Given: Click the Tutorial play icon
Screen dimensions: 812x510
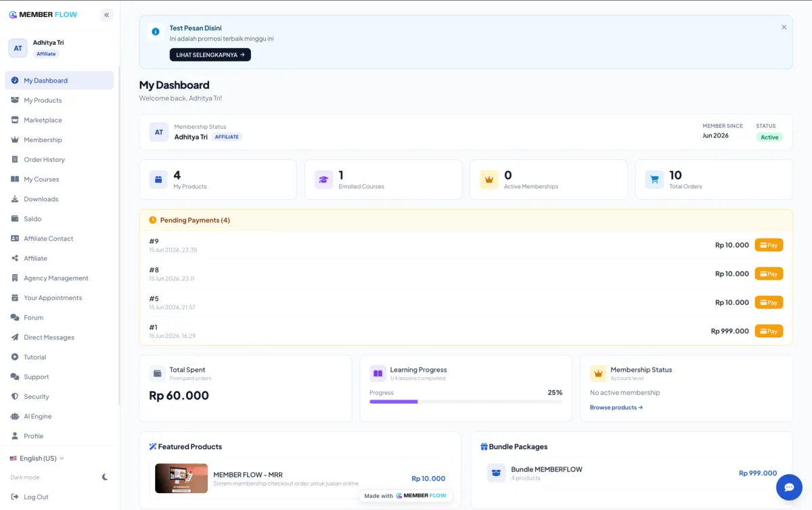Looking at the screenshot, I should pyautogui.click(x=15, y=357).
